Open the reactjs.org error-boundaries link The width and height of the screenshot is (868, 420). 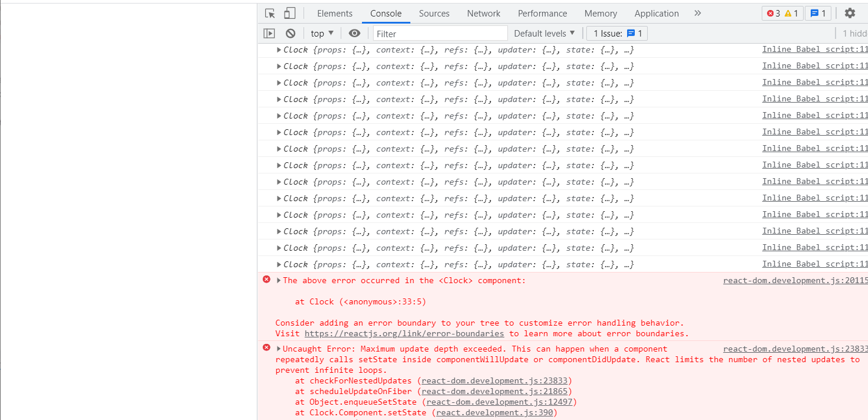pos(404,333)
